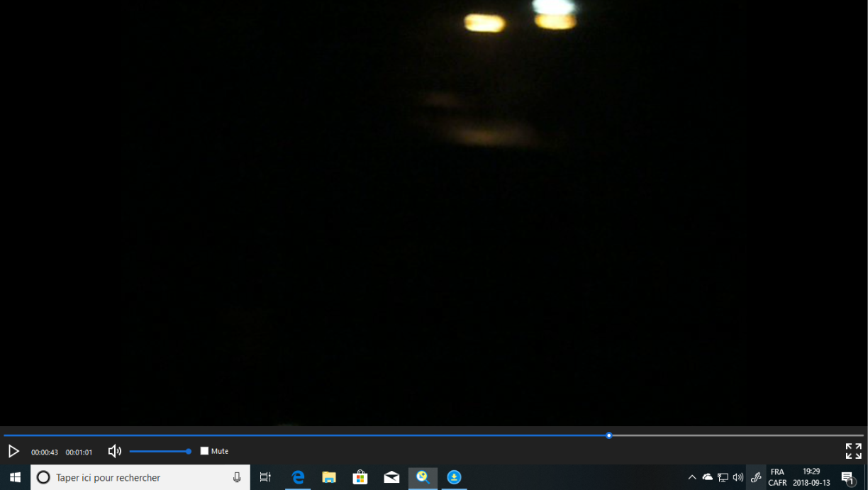Click the microphone icon in search box
The image size is (868, 490).
[x=237, y=477]
